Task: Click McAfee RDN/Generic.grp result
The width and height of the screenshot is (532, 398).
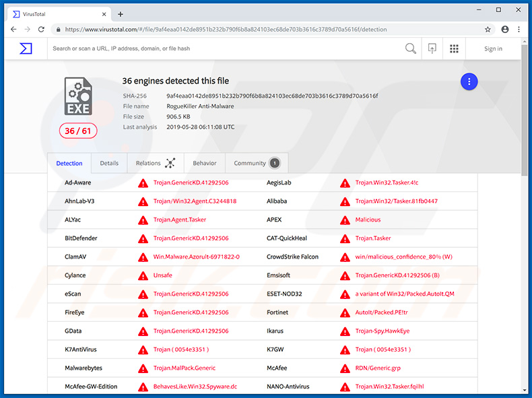Action: 378,368
